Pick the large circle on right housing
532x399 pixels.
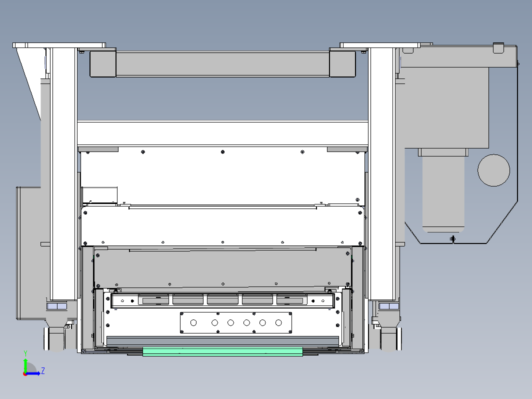tap(493, 170)
